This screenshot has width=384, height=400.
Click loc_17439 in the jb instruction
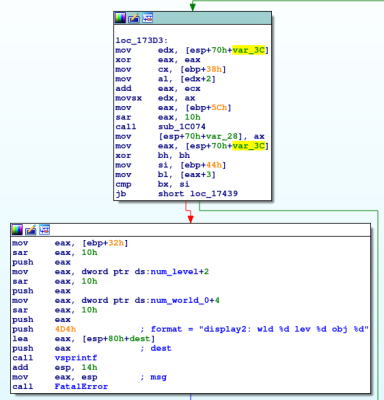click(214, 194)
